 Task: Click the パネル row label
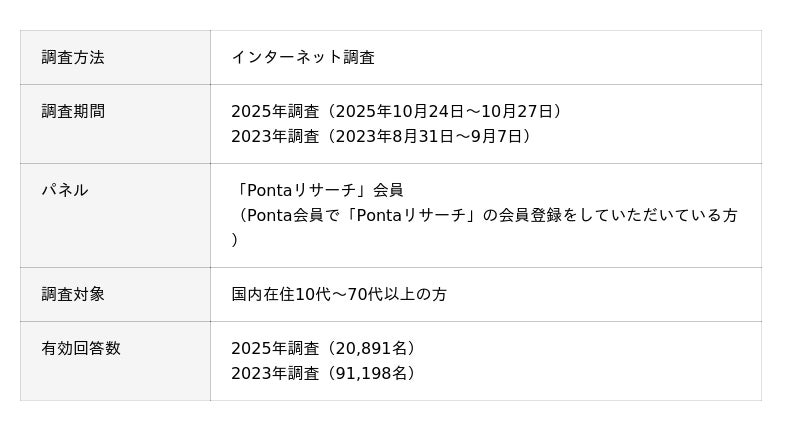coord(65,190)
